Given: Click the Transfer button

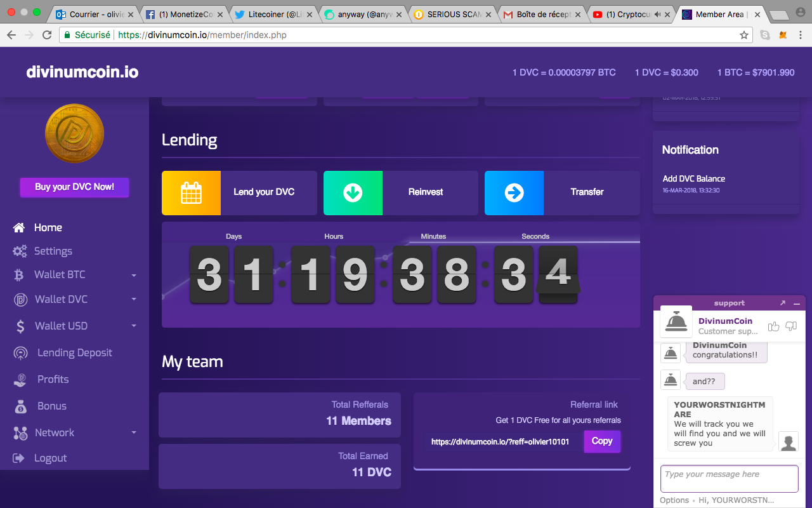Looking at the screenshot, I should tap(562, 193).
